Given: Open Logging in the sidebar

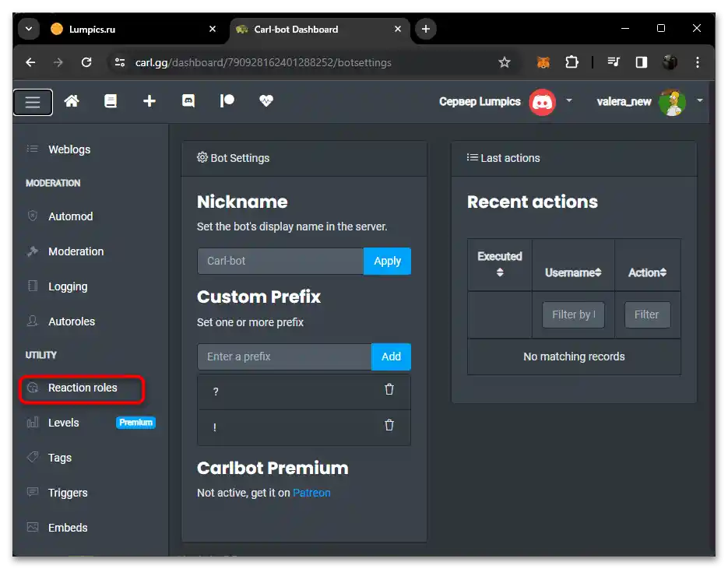Looking at the screenshot, I should (68, 286).
